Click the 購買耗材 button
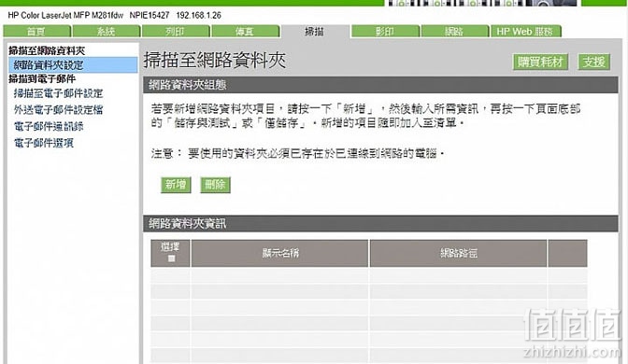 tap(540, 62)
